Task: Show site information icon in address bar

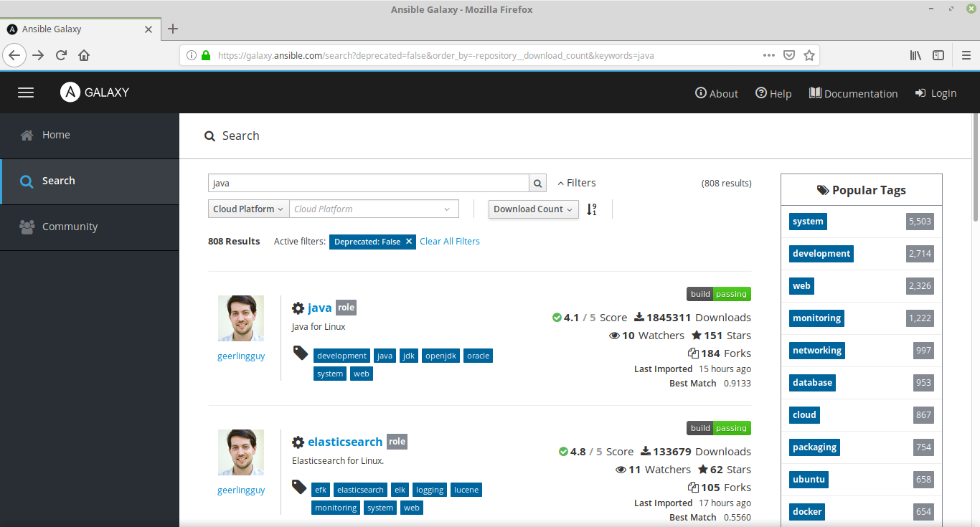Action: tap(192, 55)
